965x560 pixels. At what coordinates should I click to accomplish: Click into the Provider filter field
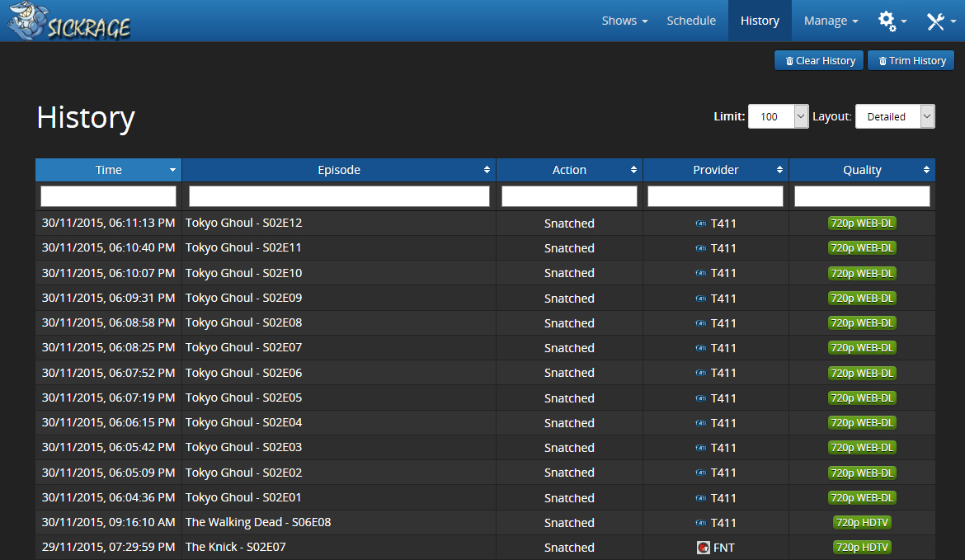coord(715,196)
